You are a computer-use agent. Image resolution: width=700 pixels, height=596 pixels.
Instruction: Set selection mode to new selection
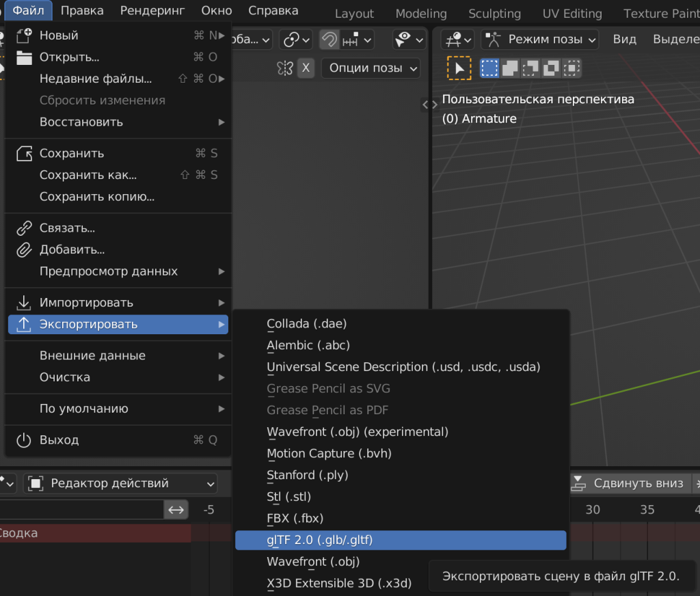coord(489,68)
